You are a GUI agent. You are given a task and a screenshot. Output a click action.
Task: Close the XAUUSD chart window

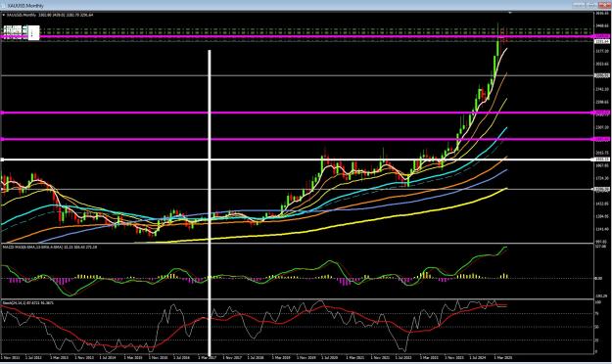click(604, 5)
